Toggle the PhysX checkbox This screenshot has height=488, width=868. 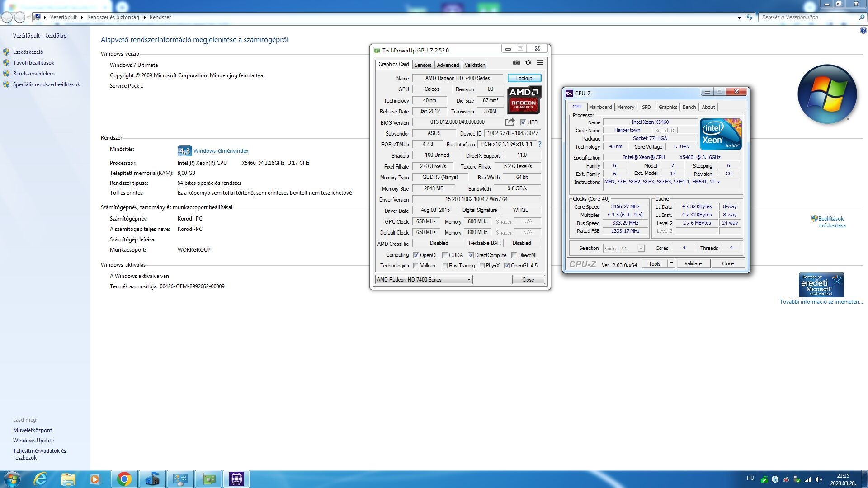pyautogui.click(x=481, y=266)
